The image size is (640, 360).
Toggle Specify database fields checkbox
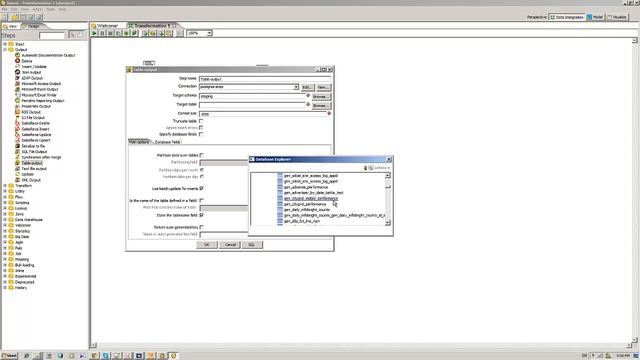point(201,134)
